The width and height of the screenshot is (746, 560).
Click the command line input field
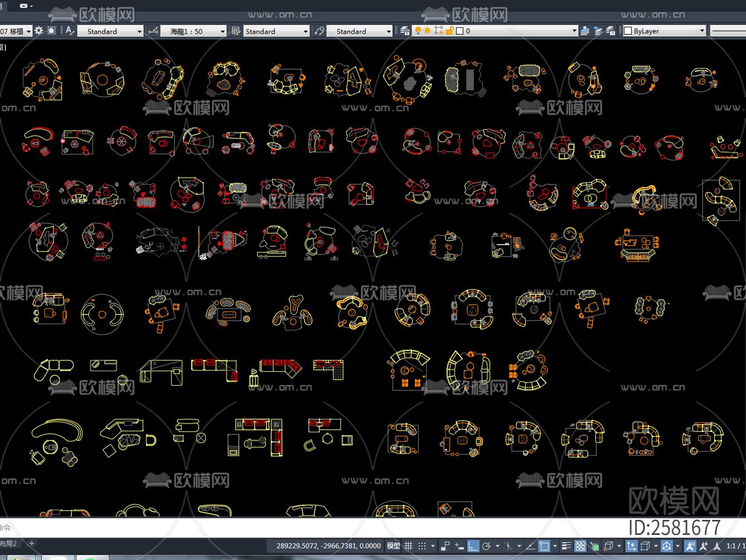pos(373,527)
